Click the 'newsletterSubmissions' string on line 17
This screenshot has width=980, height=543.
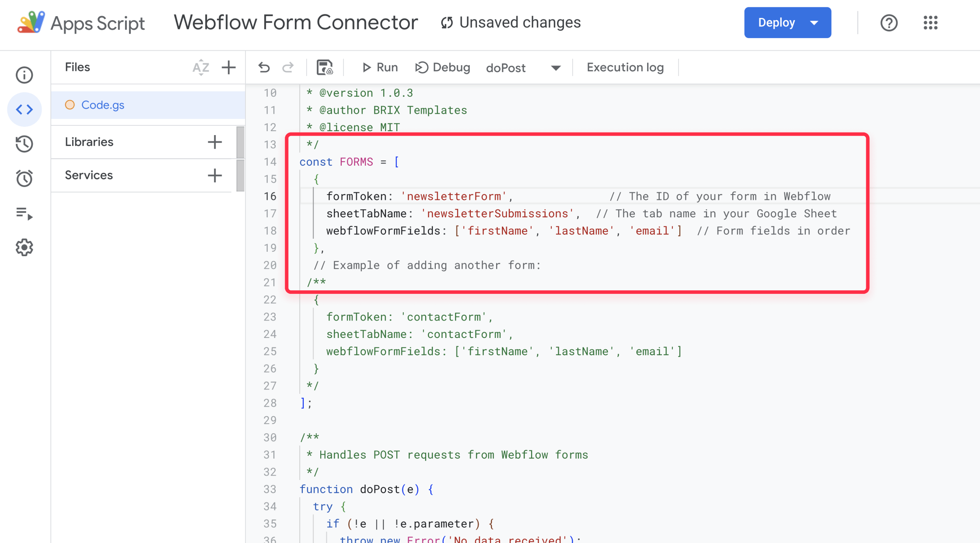[x=497, y=213]
